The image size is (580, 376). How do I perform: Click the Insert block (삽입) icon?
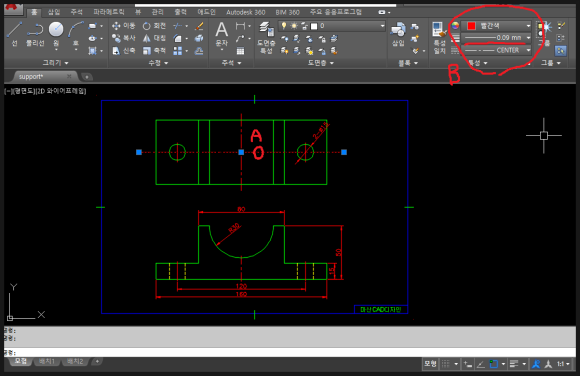tap(398, 34)
